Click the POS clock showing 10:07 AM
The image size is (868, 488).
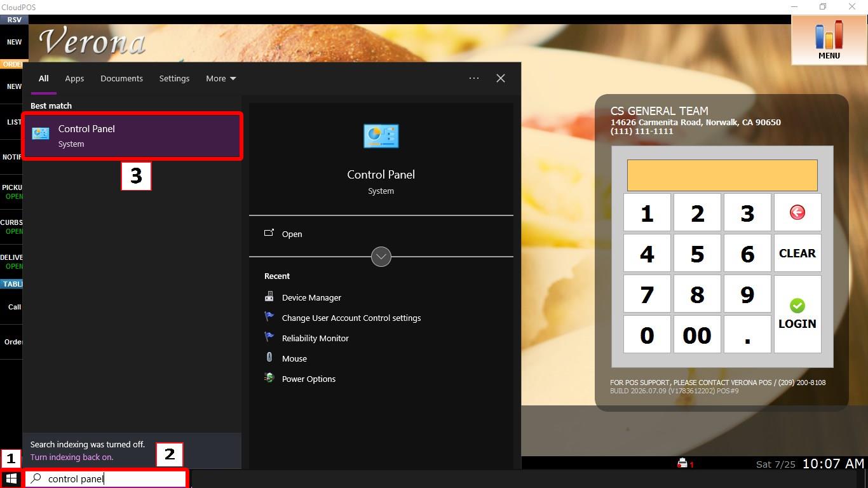coord(833,464)
